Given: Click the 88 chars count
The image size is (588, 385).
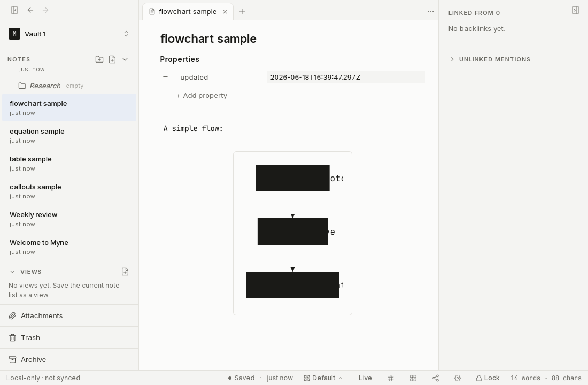Looking at the screenshot, I should coord(566,378).
